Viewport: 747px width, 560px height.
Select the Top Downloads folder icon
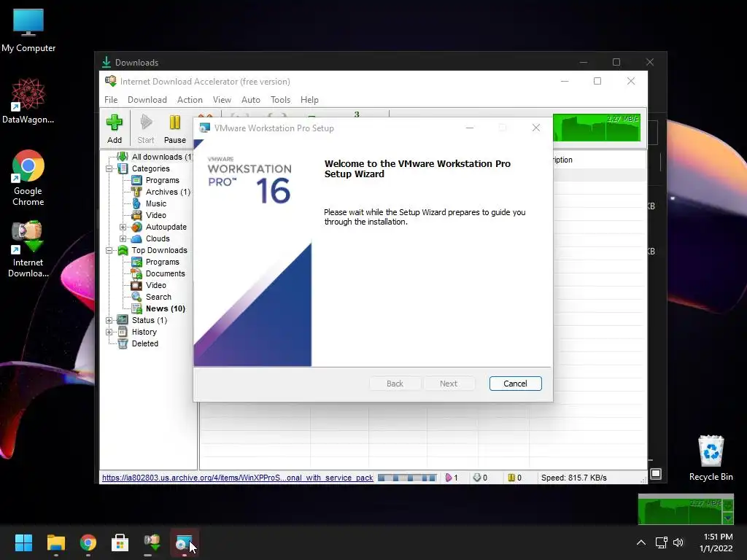point(123,250)
